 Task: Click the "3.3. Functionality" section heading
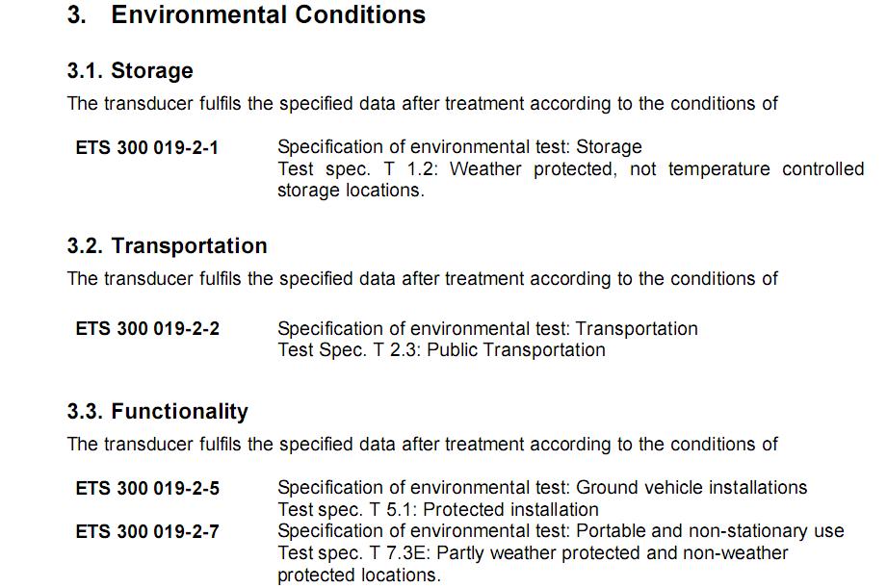(157, 412)
